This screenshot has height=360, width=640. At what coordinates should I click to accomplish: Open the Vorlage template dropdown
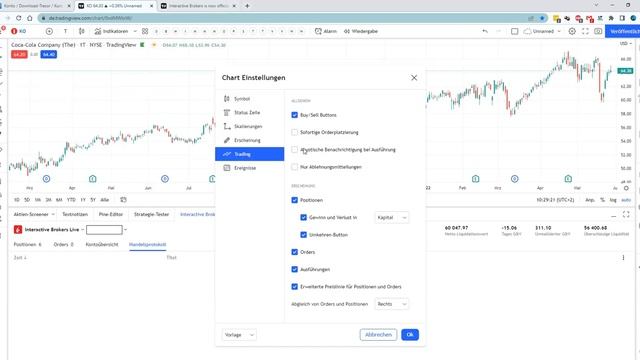(x=239, y=335)
